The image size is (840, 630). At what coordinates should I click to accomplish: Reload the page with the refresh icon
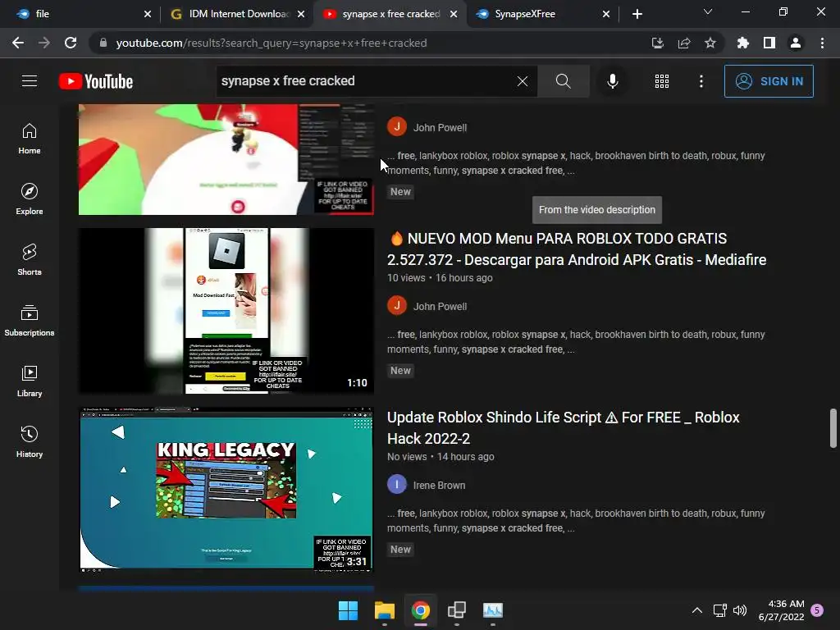pyautogui.click(x=71, y=43)
